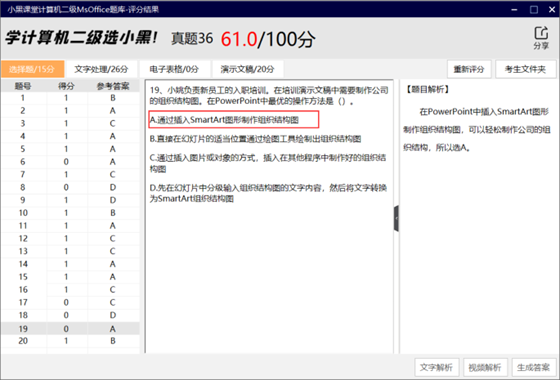Select question row 13 in the list
This screenshot has height=380, width=560.
[x=70, y=251]
